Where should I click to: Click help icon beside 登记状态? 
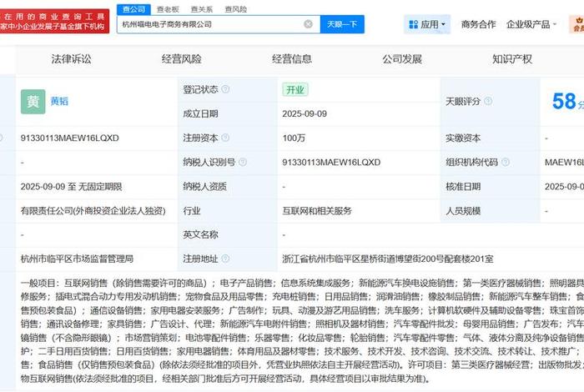[225, 89]
